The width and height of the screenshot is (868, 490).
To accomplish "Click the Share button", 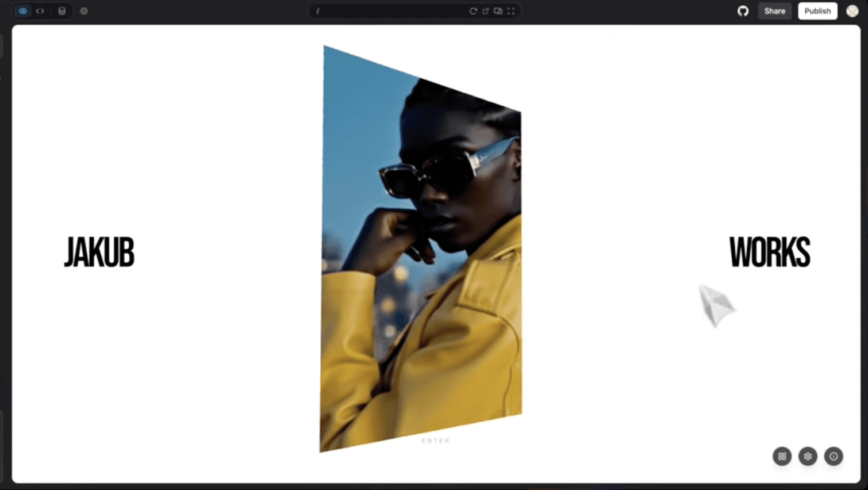I will pyautogui.click(x=775, y=11).
